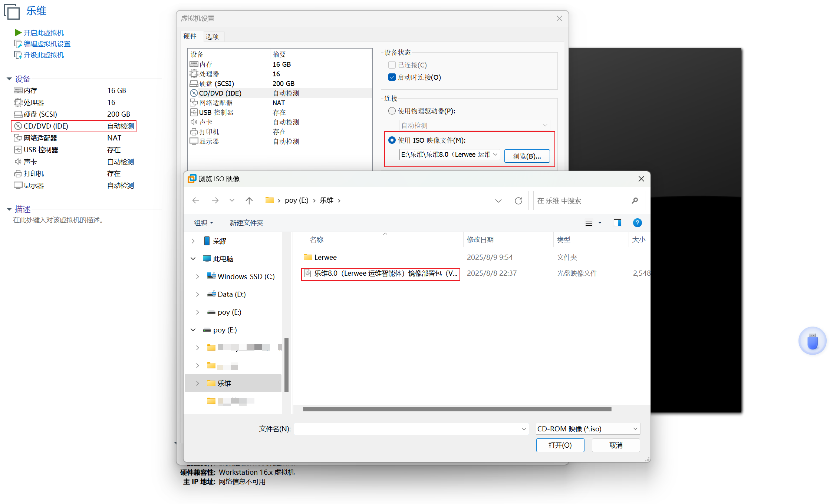Select 使用 ISO 映像文件(M) radio button
Image resolution: width=830 pixels, height=504 pixels.
click(392, 140)
